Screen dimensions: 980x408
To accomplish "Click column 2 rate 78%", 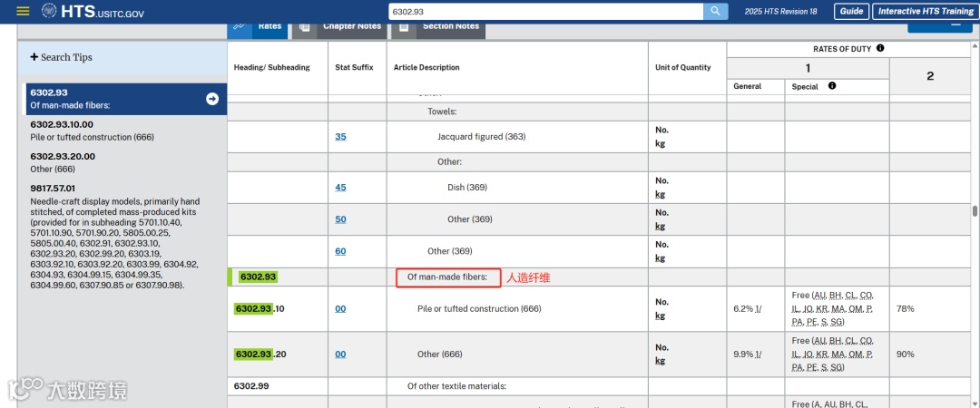I will [905, 308].
